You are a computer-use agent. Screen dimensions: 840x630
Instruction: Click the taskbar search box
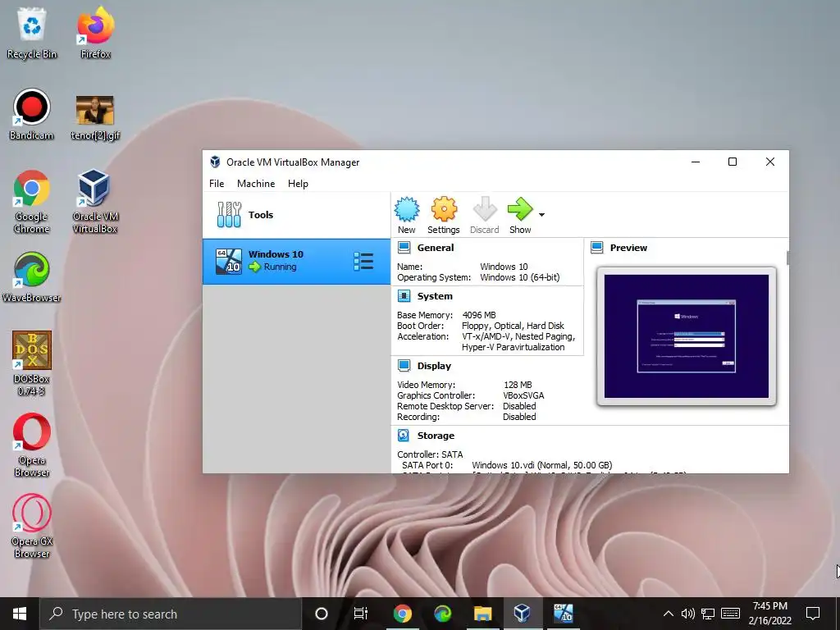(x=171, y=614)
